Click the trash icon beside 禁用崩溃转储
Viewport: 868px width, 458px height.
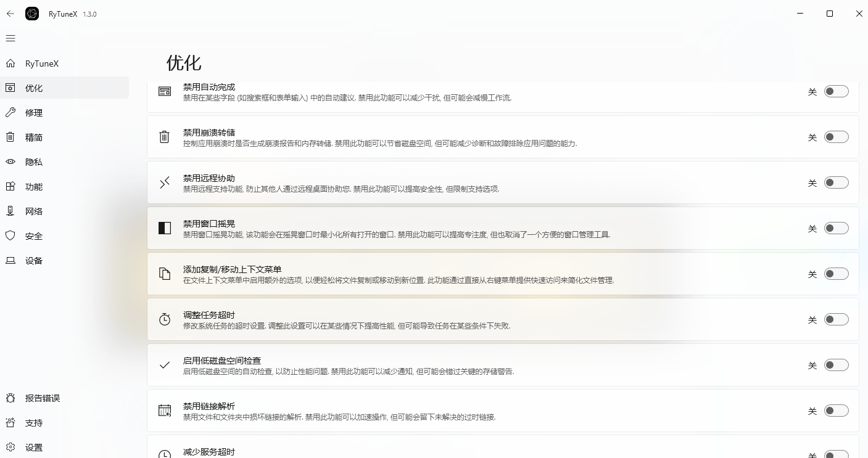point(164,137)
